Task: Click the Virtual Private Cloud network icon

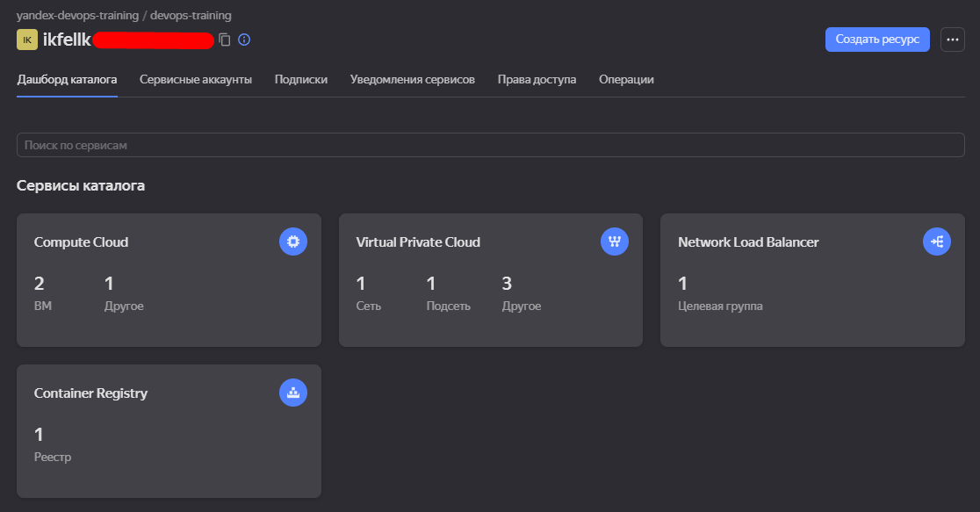Action: (615, 242)
